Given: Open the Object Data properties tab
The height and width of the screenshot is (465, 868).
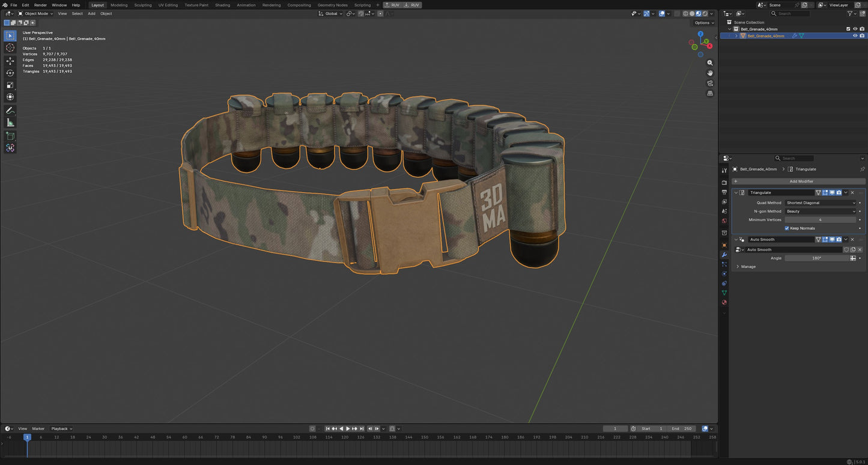Looking at the screenshot, I should coord(724,293).
